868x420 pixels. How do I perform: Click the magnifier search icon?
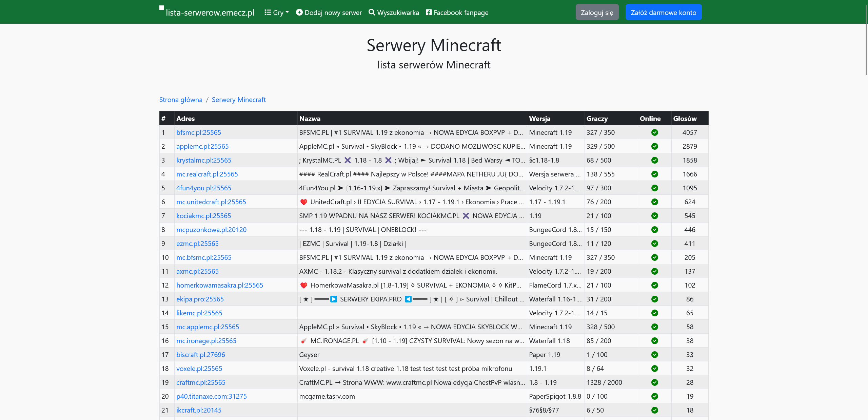(372, 13)
